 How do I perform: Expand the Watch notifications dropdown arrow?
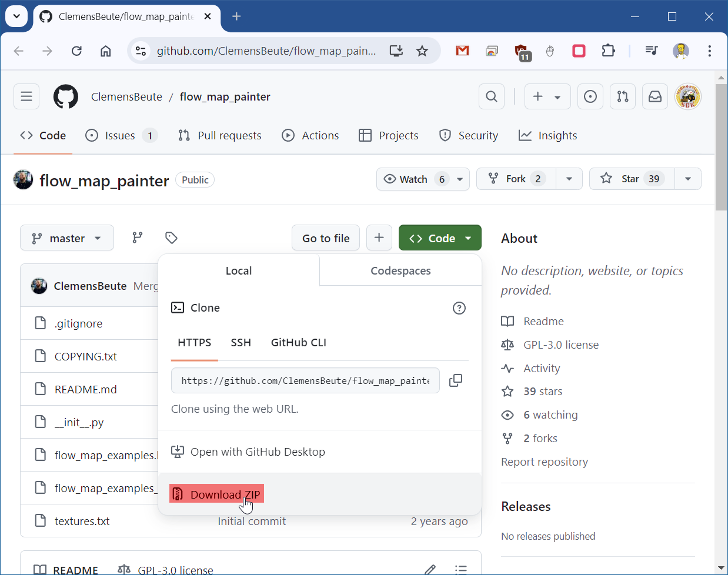(460, 179)
